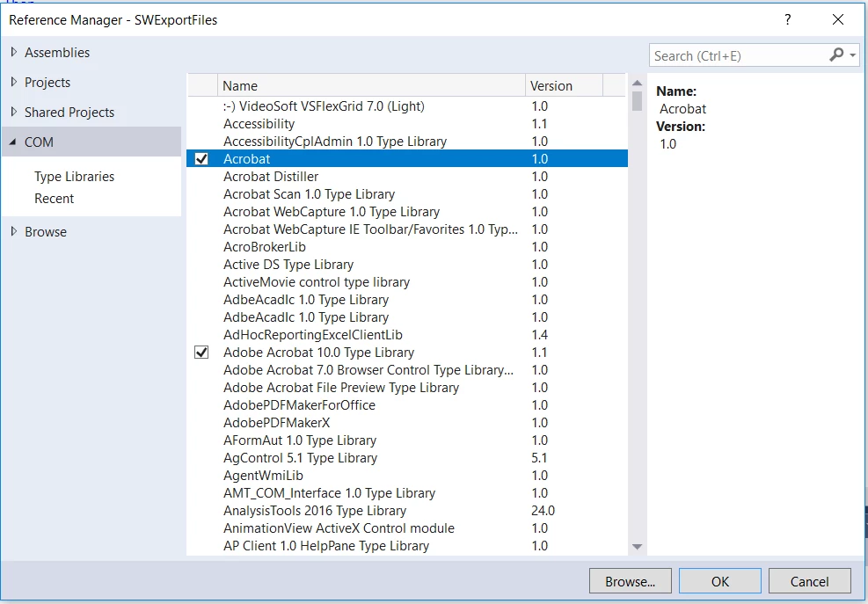Select AgControl 5.1 Type Library row
The width and height of the screenshot is (868, 604).
[x=407, y=458]
